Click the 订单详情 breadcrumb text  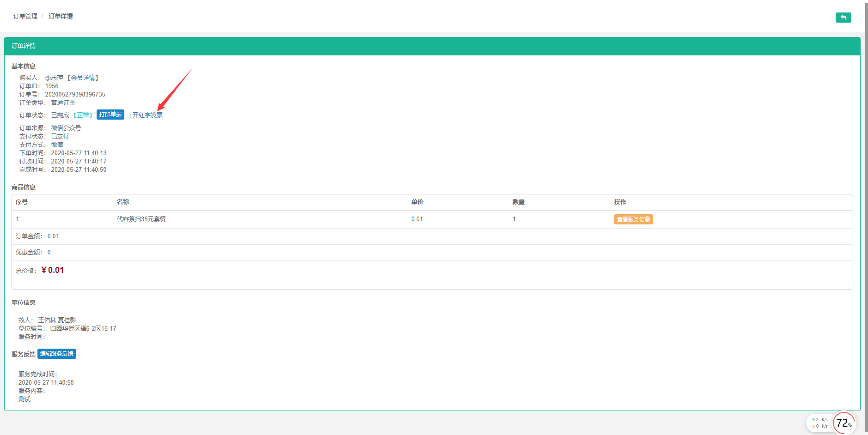coord(61,16)
